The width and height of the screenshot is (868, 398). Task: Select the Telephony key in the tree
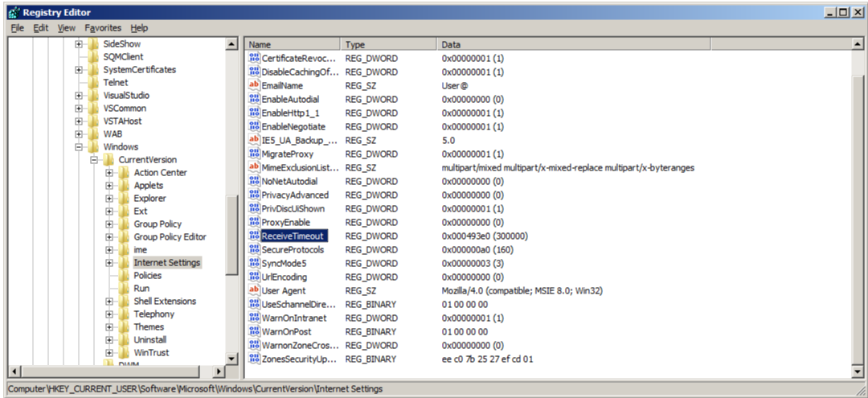154,314
